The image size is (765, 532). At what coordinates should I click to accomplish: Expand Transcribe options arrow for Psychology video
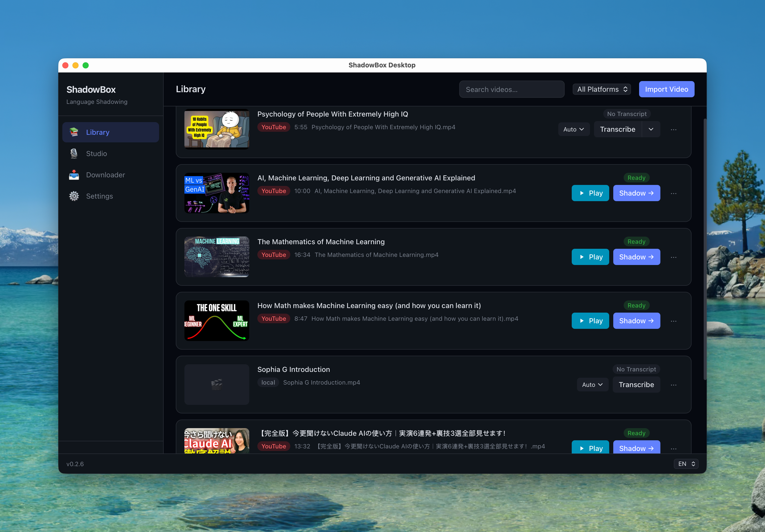pos(651,129)
